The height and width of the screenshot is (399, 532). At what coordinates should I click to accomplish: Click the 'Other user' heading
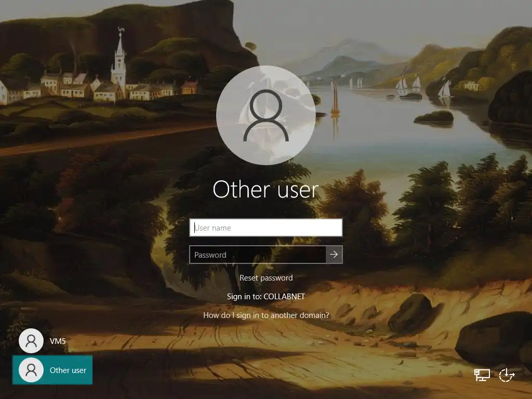click(x=265, y=189)
